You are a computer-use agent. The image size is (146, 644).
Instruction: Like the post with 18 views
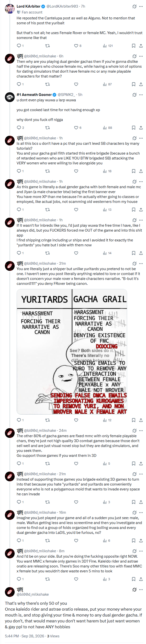coord(76,171)
